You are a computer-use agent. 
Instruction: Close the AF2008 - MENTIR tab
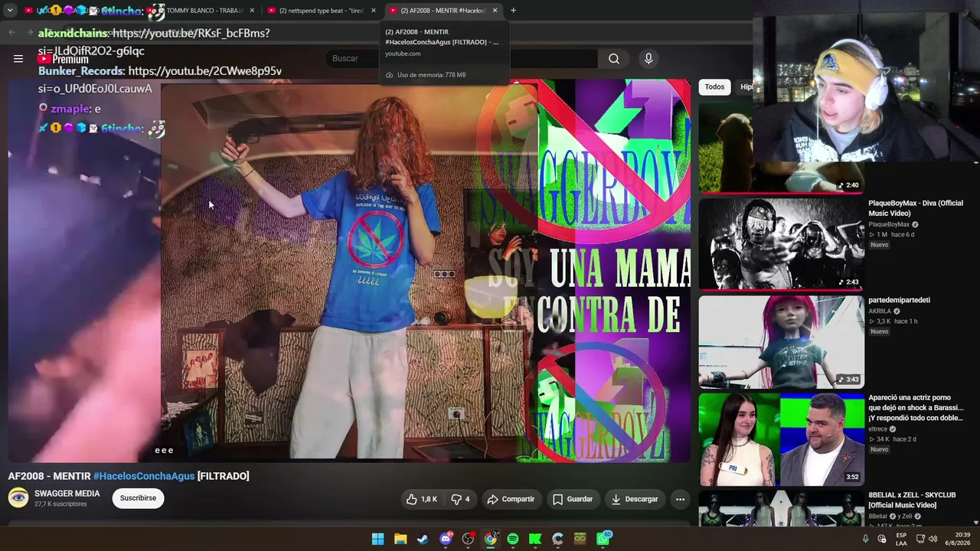[495, 11]
